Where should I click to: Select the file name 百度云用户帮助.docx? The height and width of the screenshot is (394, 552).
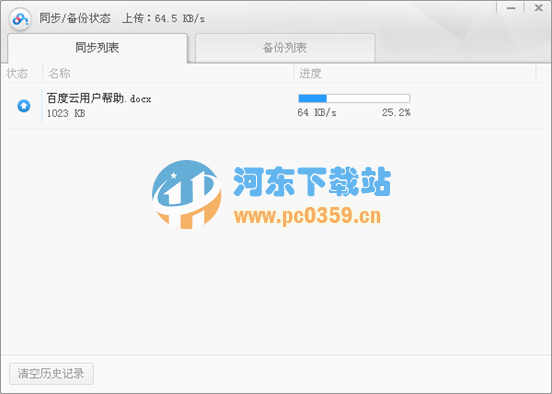click(99, 98)
